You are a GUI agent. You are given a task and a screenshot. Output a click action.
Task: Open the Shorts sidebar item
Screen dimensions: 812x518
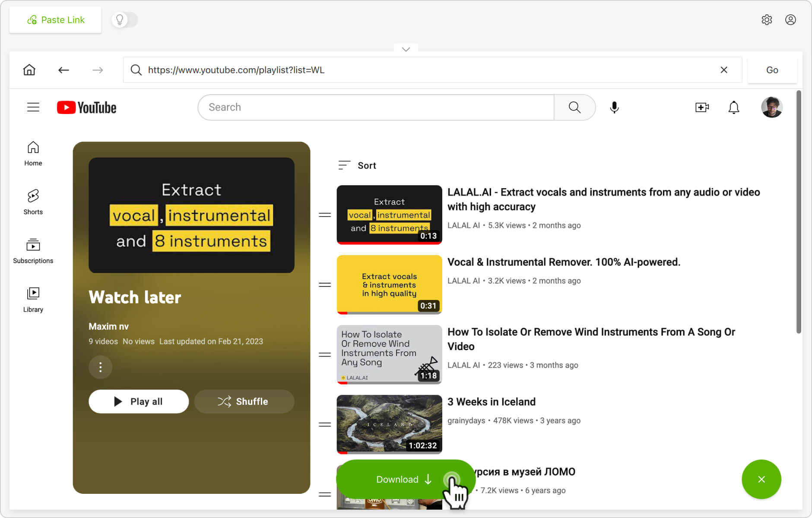click(33, 202)
